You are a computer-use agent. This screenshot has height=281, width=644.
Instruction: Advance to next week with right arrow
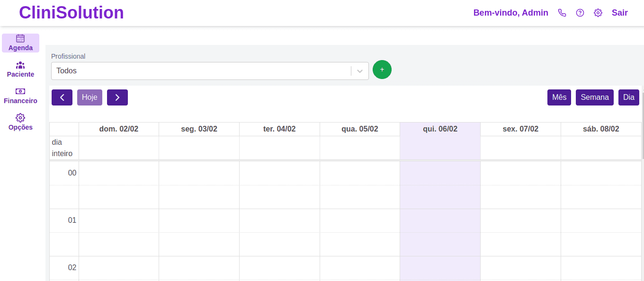click(x=117, y=97)
